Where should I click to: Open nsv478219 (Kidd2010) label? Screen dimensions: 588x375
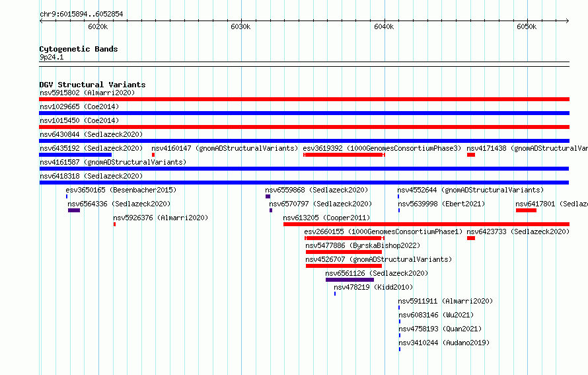pyautogui.click(x=373, y=287)
